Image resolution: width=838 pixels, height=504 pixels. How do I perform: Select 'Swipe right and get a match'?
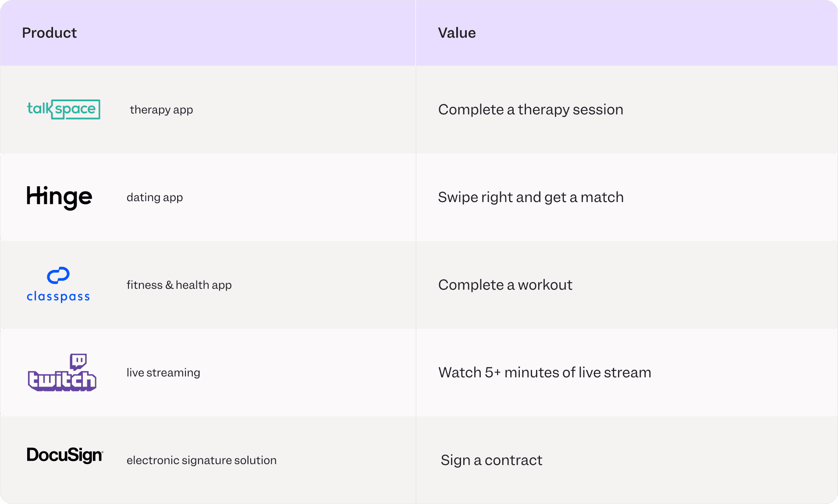pos(530,197)
